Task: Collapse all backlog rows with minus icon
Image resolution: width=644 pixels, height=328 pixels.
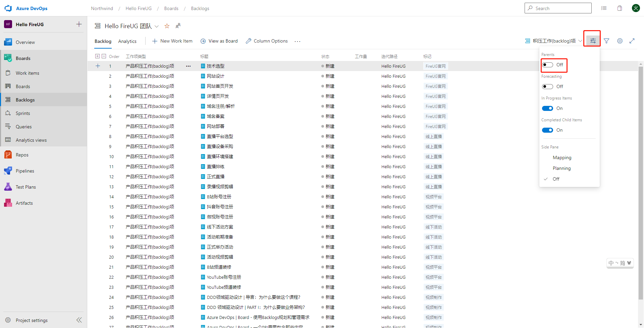Action: coord(104,56)
